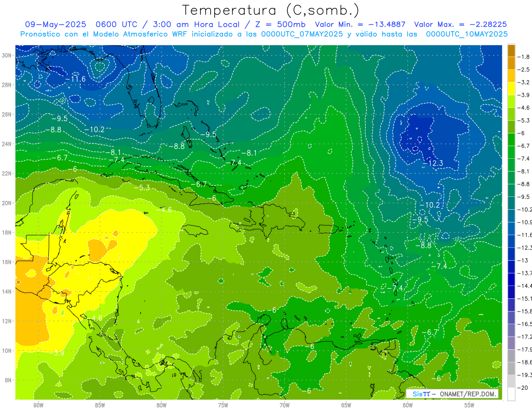The image size is (532, 411).
Task: Click valid-until time '0000UTC_10MAY2025'
Action: pyautogui.click(x=466, y=34)
